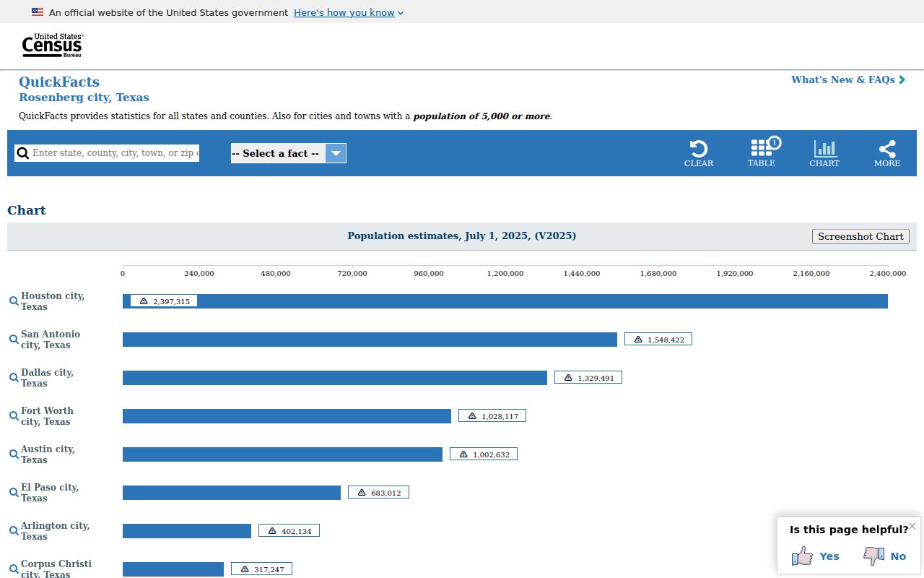Click the magnifier beside El Paso city

tap(14, 493)
